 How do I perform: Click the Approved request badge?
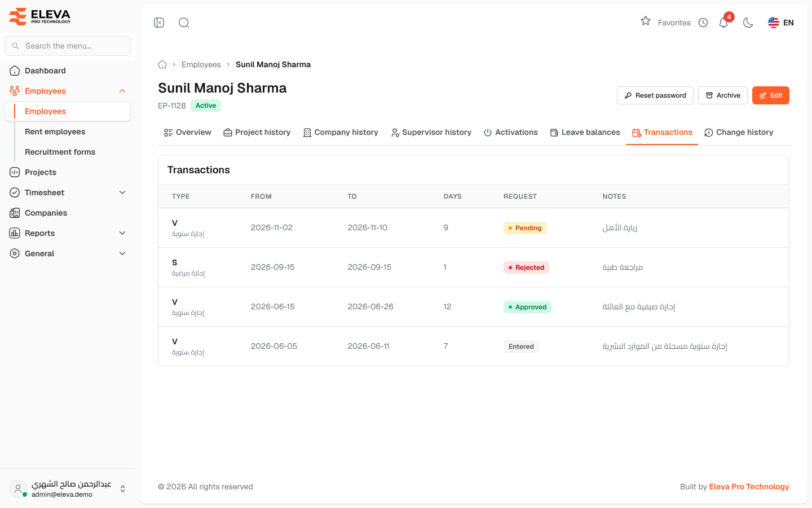[527, 307]
